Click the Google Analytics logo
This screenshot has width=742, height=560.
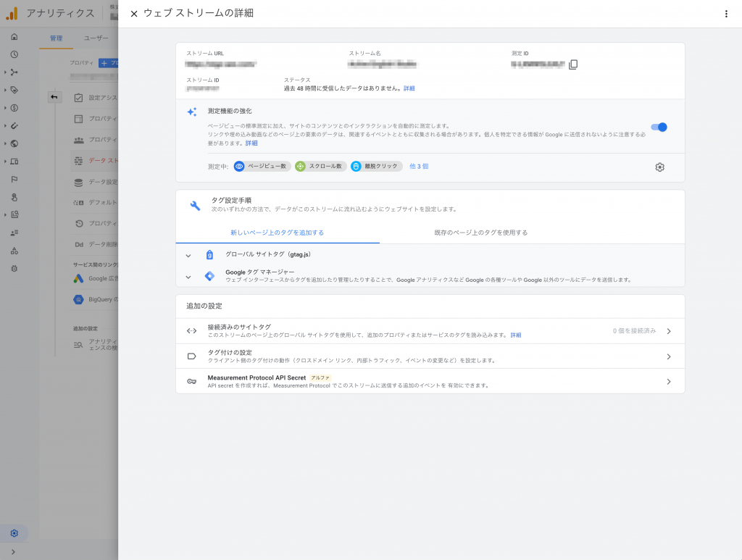click(12, 13)
